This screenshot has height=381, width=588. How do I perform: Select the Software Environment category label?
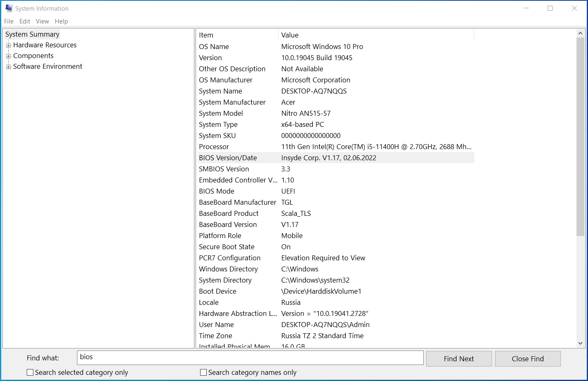48,66
